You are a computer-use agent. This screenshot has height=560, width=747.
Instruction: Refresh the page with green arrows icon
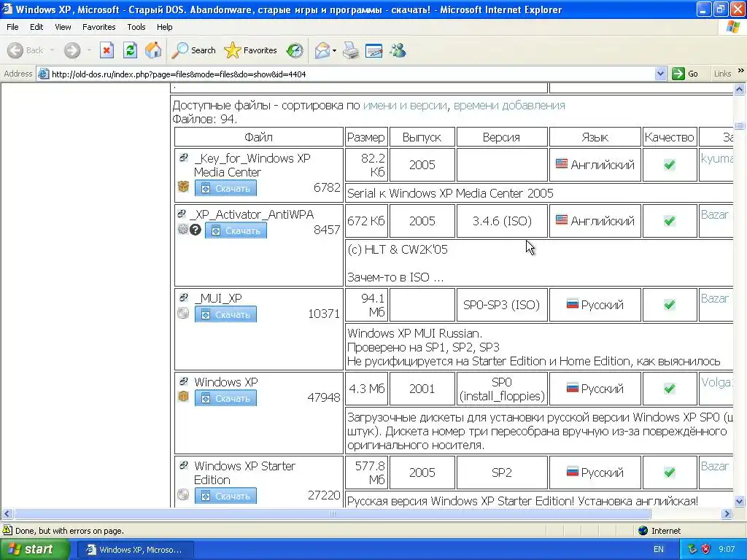(130, 50)
